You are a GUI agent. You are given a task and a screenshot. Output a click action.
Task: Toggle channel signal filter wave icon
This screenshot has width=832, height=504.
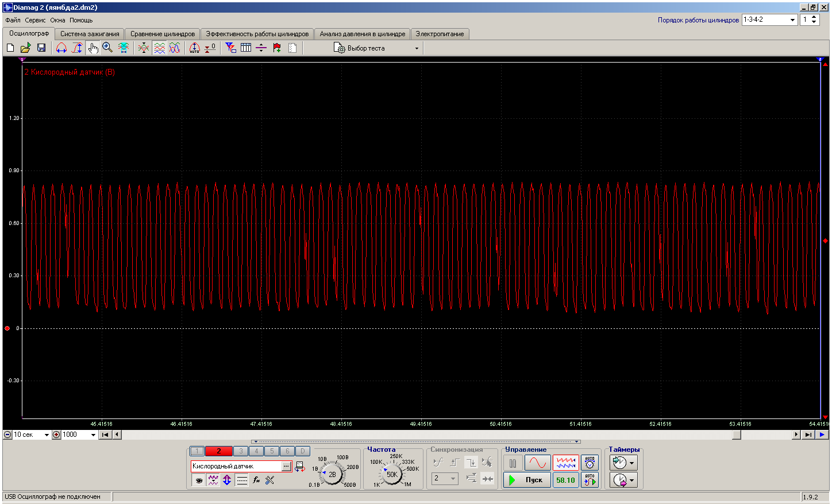(x=213, y=480)
